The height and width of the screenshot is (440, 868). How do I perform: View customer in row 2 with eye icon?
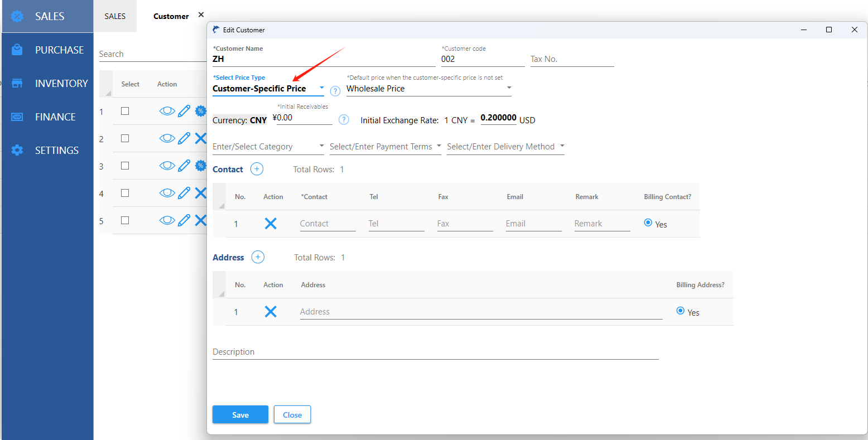167,138
